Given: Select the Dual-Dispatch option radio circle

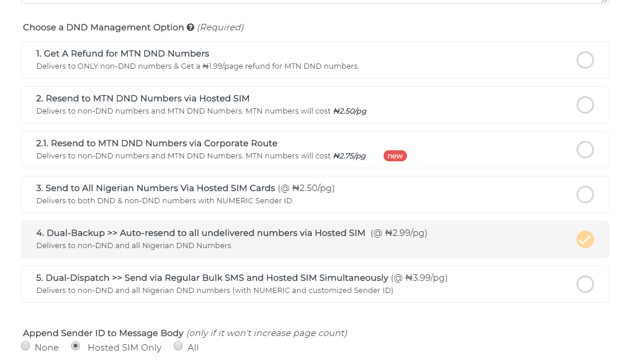Looking at the screenshot, I should (585, 284).
